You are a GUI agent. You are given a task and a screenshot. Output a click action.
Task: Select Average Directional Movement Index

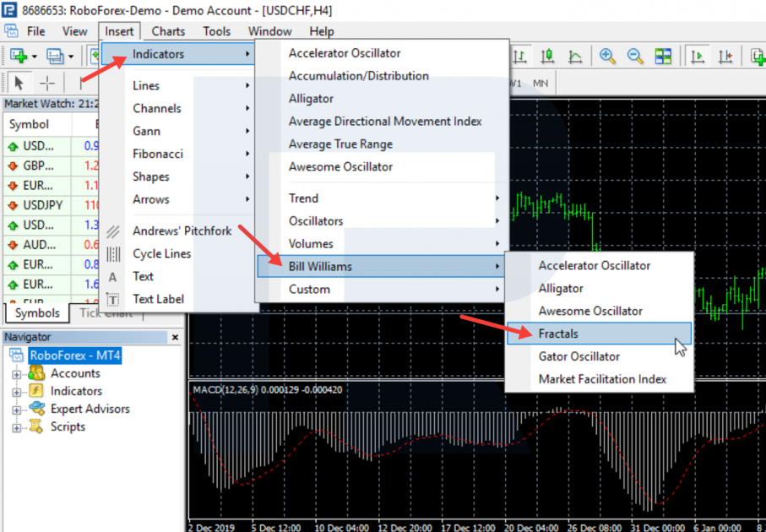tap(383, 121)
